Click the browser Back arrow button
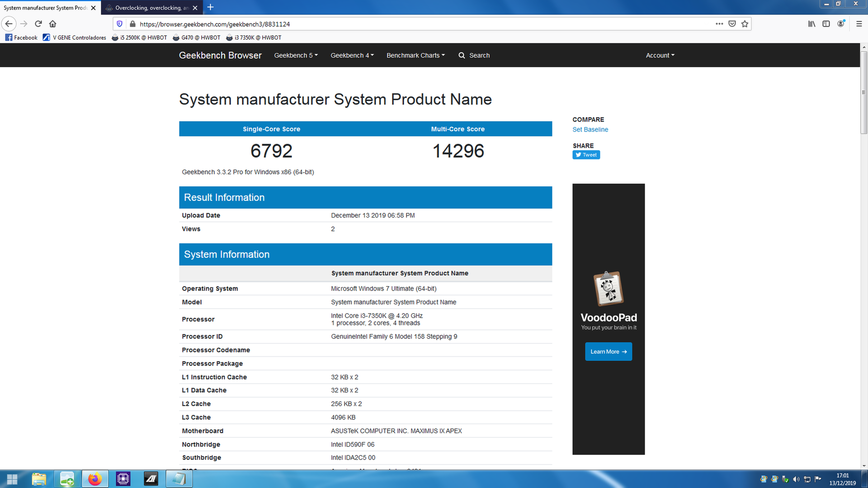This screenshot has width=868, height=488. (x=9, y=24)
